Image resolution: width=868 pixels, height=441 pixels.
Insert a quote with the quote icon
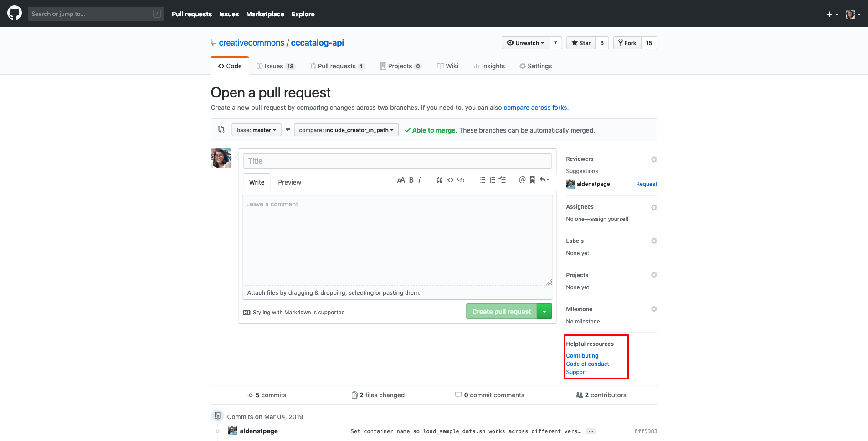pos(439,180)
